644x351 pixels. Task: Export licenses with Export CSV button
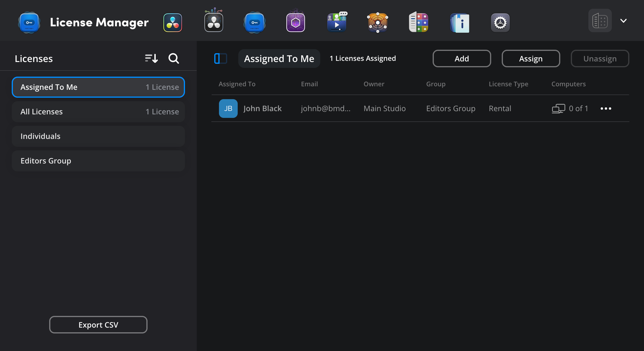pos(98,325)
